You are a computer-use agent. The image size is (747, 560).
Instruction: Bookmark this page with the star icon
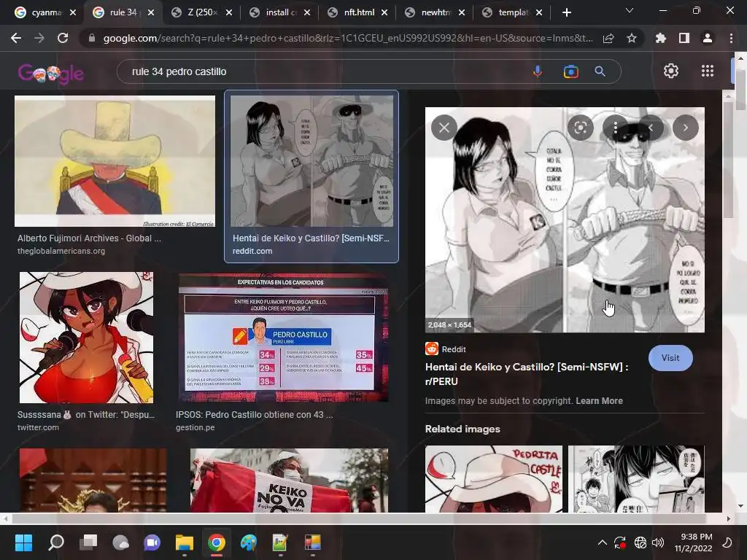[x=632, y=38]
